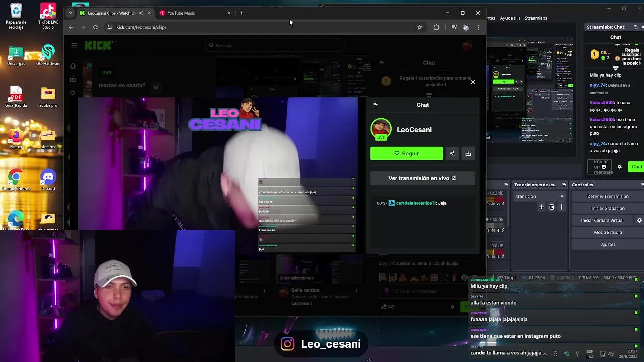Open Papelera de reciclaje desktop icon

16,17
